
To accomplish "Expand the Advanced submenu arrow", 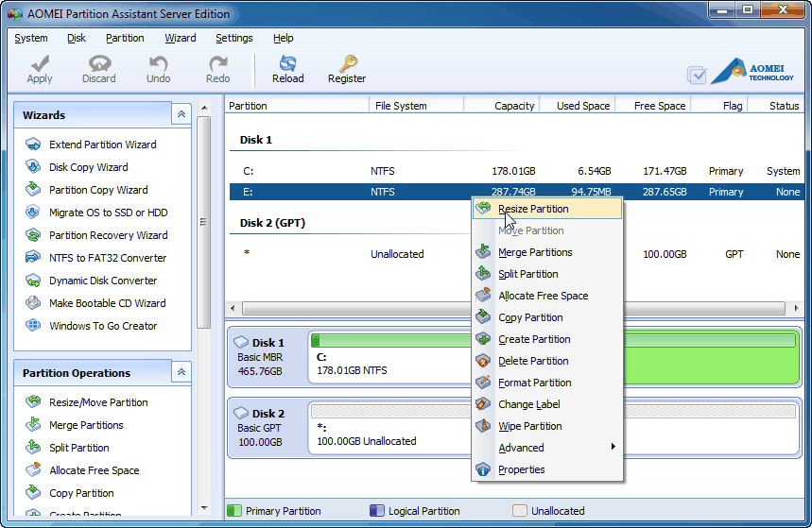I will [613, 448].
